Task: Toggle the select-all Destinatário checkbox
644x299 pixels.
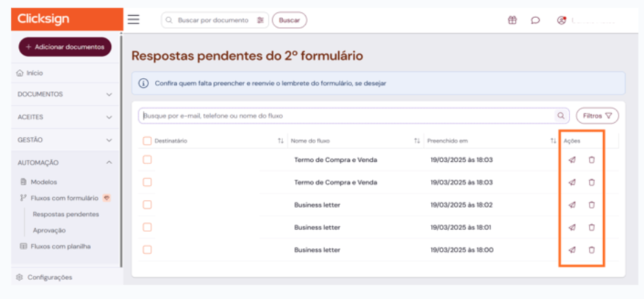Action: point(147,141)
